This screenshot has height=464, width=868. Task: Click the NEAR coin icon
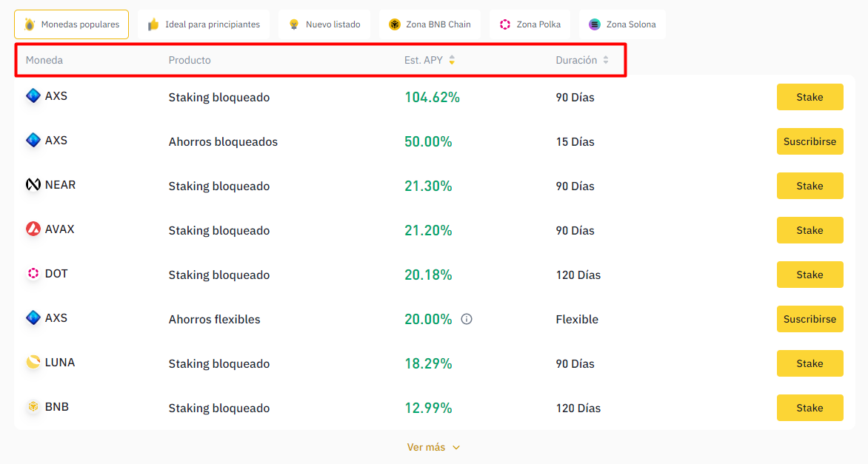[33, 184]
